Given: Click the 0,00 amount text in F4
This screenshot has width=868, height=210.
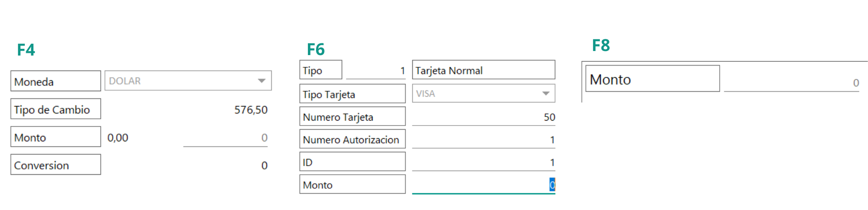Looking at the screenshot, I should 118,138.
